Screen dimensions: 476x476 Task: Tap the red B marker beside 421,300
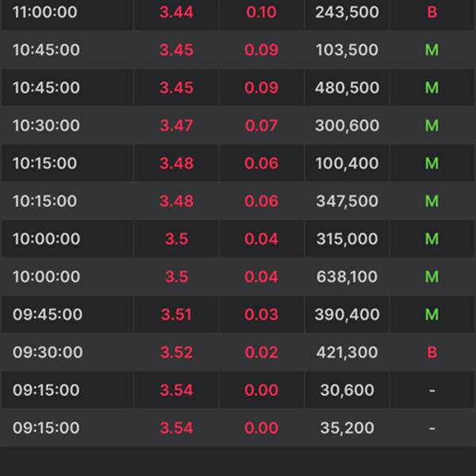click(x=432, y=352)
